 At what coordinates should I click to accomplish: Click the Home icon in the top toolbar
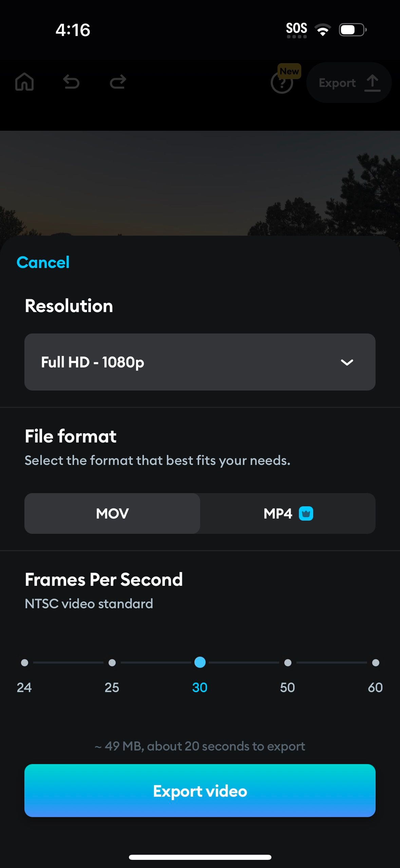click(25, 82)
